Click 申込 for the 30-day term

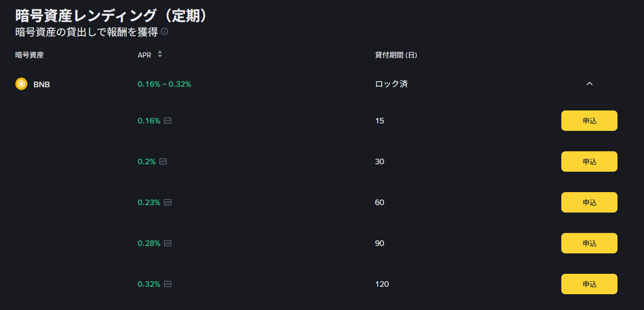[589, 161]
